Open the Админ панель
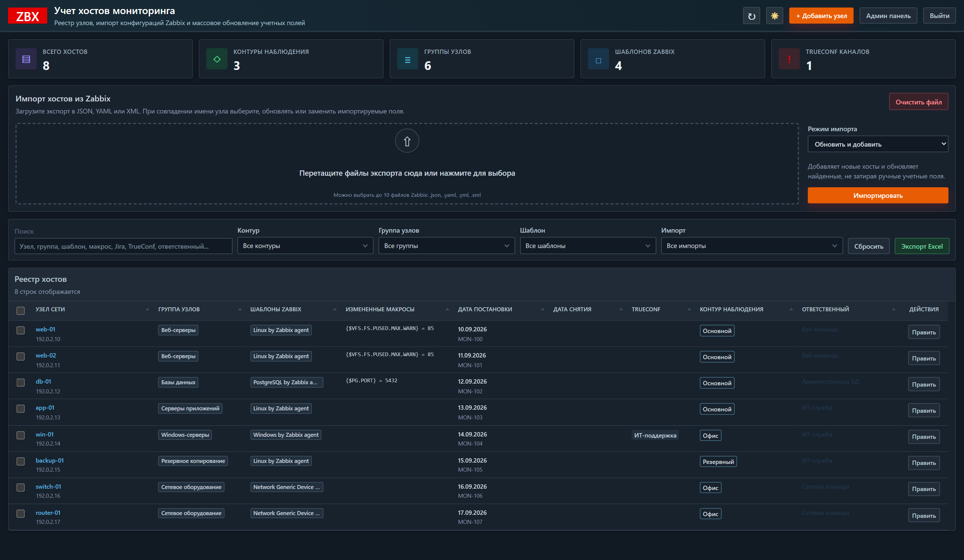964x560 pixels. (x=888, y=16)
